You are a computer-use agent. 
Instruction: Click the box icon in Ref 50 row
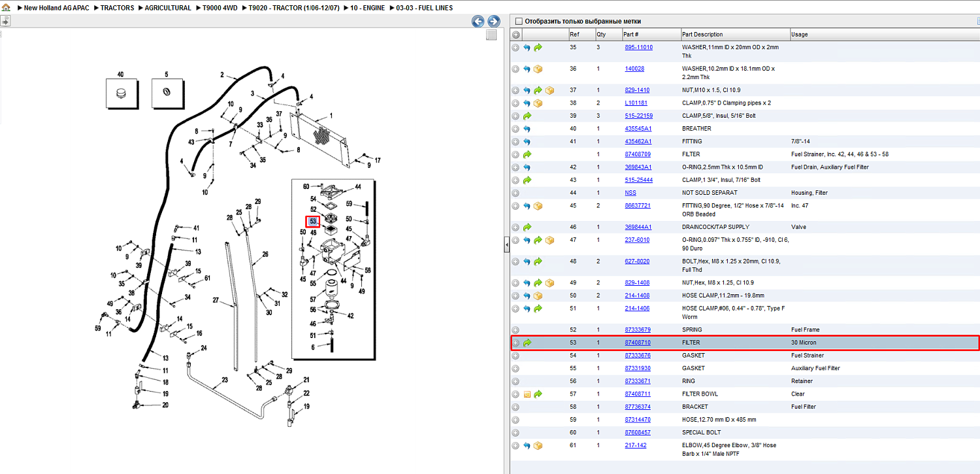[538, 296]
